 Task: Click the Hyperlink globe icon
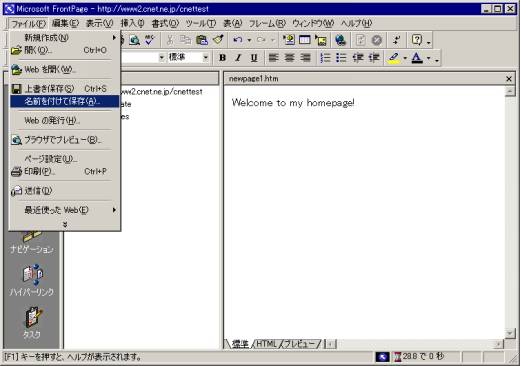coord(340,40)
